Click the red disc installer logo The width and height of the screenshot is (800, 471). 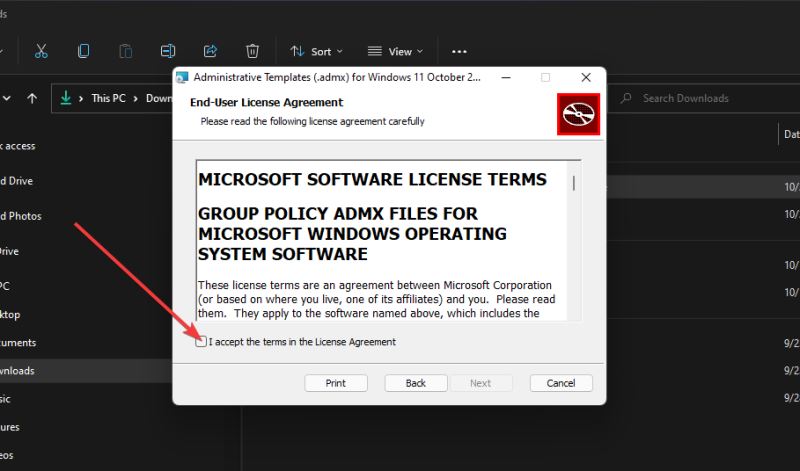[579, 114]
